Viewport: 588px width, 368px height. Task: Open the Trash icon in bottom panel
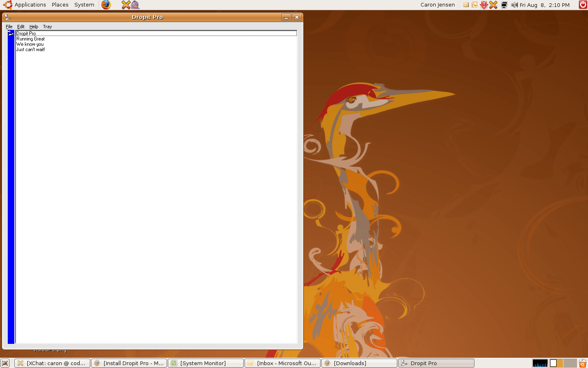point(583,363)
